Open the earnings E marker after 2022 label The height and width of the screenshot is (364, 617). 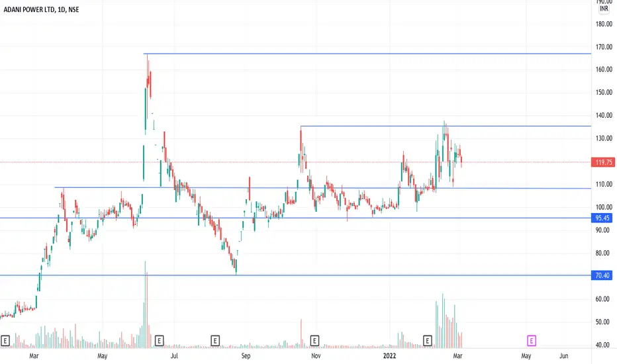[x=428, y=341]
